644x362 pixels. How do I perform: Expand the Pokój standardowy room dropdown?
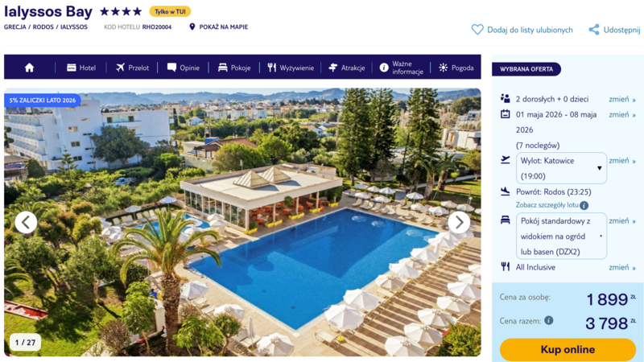[561, 236]
